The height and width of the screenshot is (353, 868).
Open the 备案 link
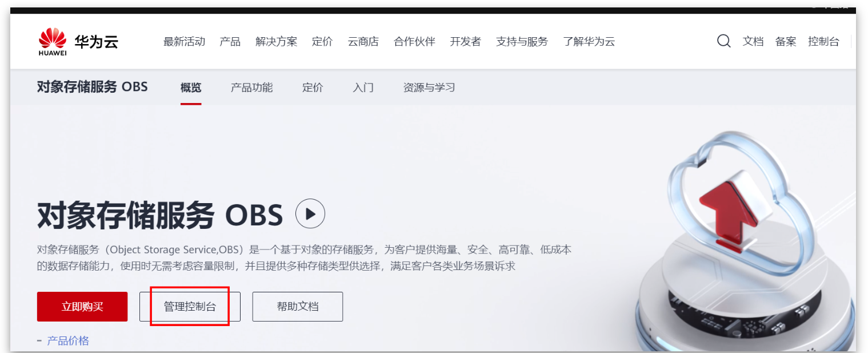[786, 42]
